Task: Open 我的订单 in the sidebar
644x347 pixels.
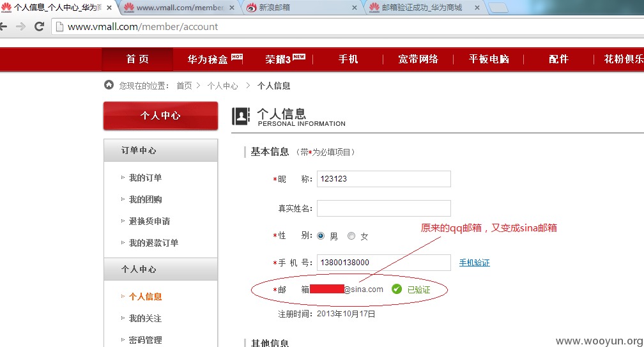Action: pyautogui.click(x=145, y=178)
